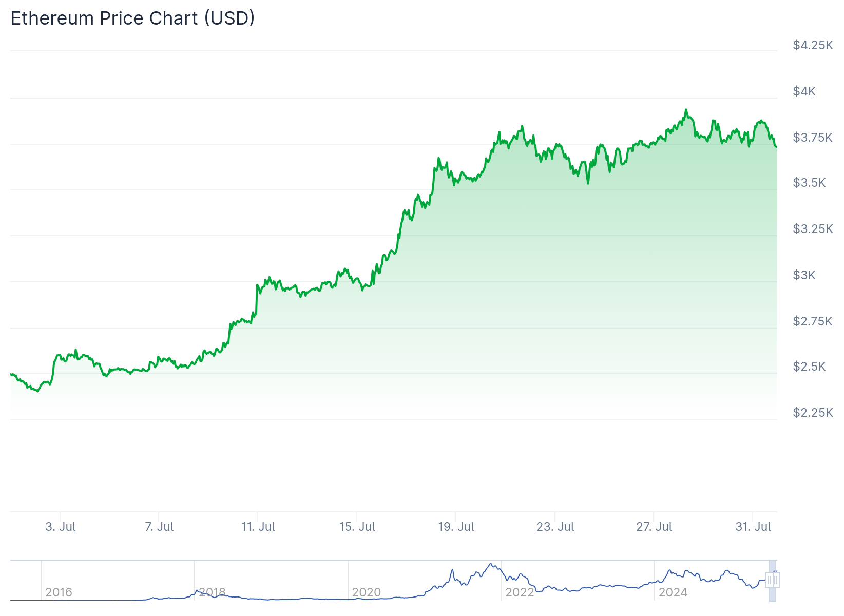844x616 pixels.
Task: Click the right navigator range handle
Action: point(777,580)
